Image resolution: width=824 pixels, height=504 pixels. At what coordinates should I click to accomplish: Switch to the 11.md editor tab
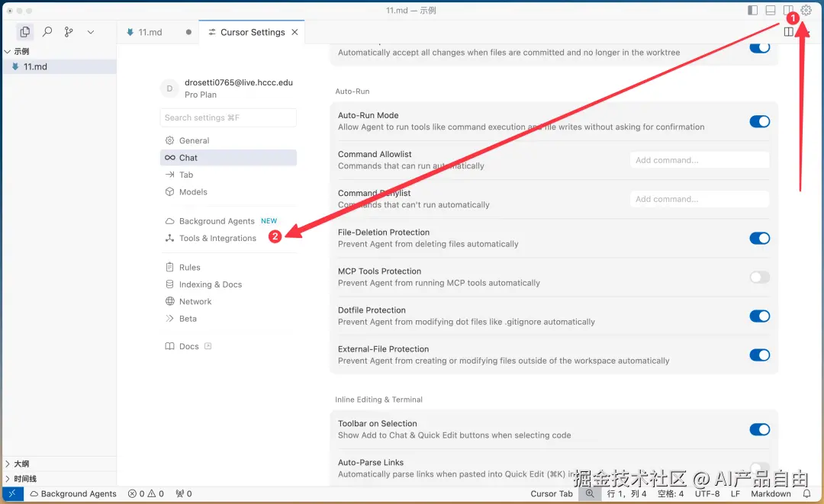[150, 32]
